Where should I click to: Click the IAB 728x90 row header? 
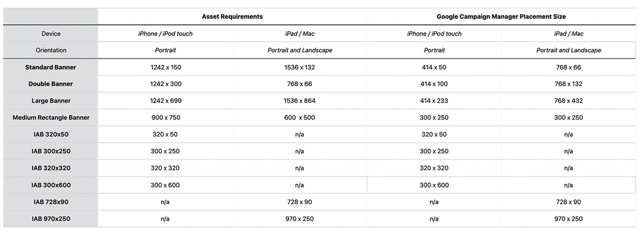point(51,202)
